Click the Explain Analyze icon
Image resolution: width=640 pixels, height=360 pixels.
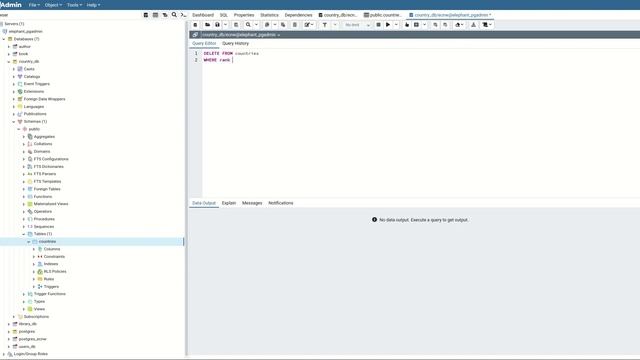(x=416, y=25)
